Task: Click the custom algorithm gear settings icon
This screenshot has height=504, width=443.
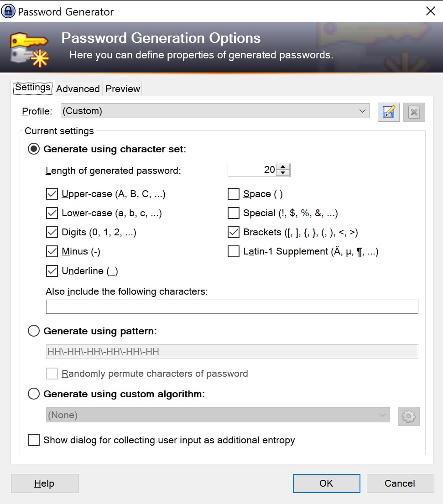Action: [408, 416]
